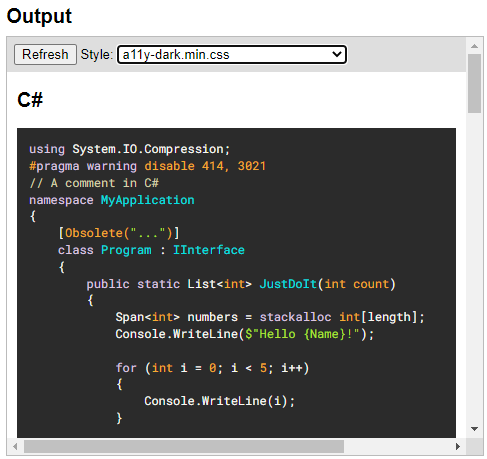Open the a11y-dark.min.css Style dropdown
Screen dimensions: 487x459
pyautogui.click(x=232, y=54)
